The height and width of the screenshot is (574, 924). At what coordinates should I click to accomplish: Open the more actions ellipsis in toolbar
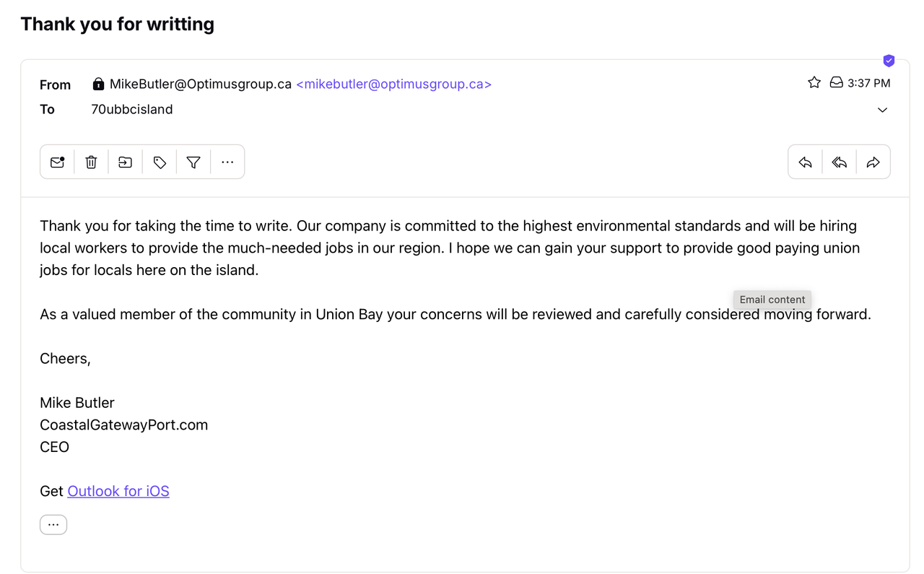click(x=227, y=162)
